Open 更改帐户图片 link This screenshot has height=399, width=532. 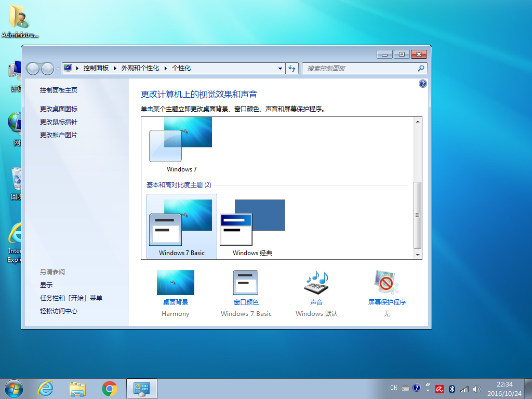point(58,135)
